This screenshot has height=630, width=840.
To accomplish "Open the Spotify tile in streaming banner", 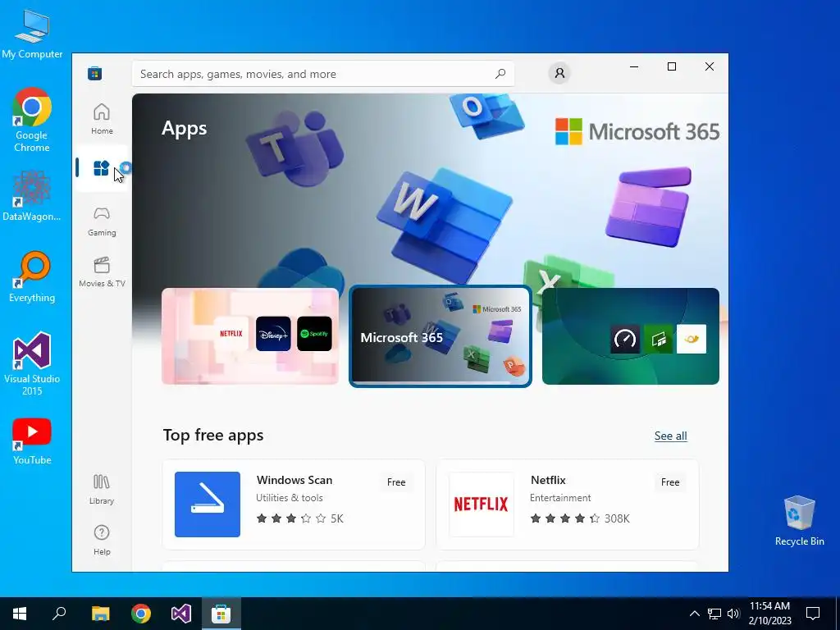I will pyautogui.click(x=314, y=333).
